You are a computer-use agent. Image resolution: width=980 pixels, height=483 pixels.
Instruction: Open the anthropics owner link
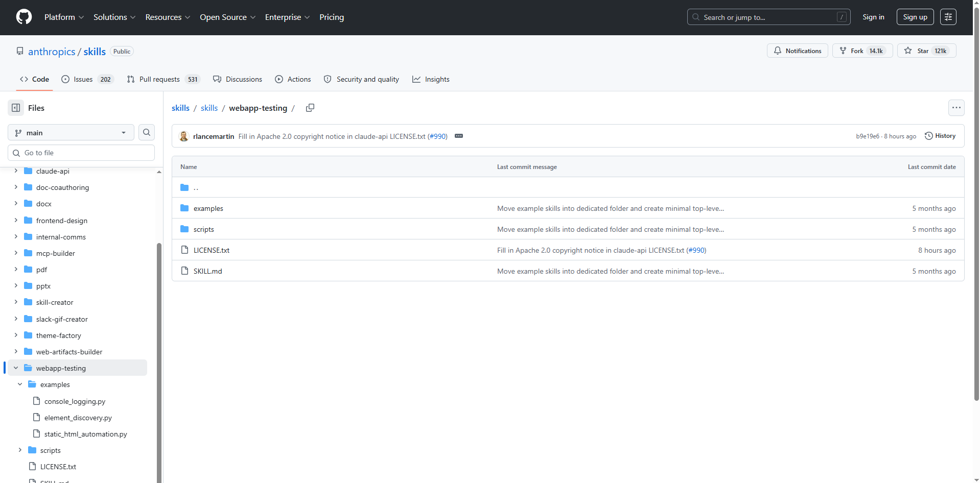pos(52,52)
